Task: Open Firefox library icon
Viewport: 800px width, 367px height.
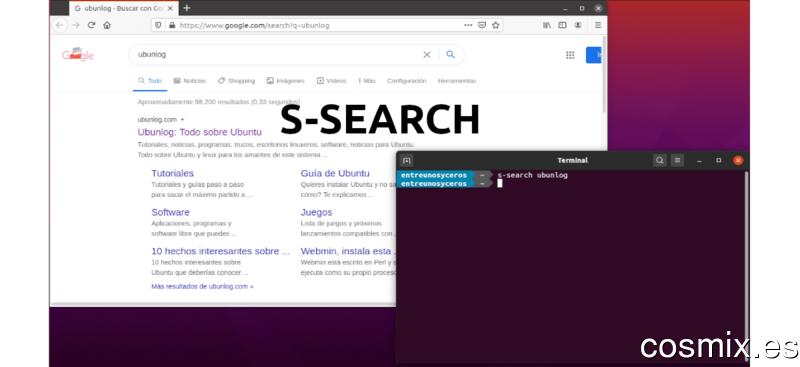Action: point(546,25)
